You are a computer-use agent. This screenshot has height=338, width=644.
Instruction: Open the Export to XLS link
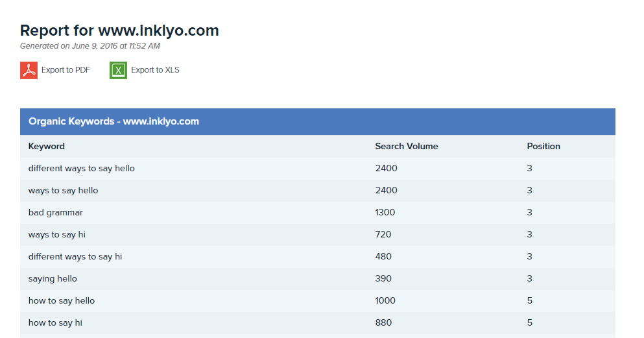pos(155,70)
